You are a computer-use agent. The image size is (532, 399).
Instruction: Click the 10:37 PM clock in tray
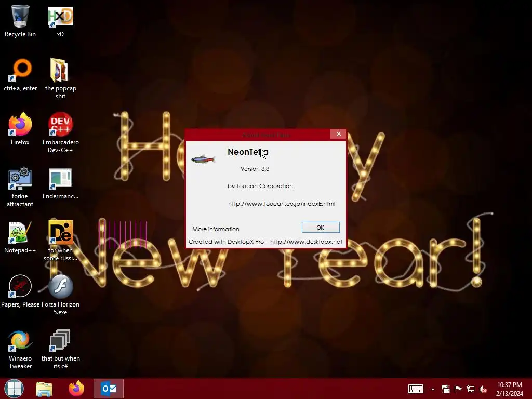point(510,385)
